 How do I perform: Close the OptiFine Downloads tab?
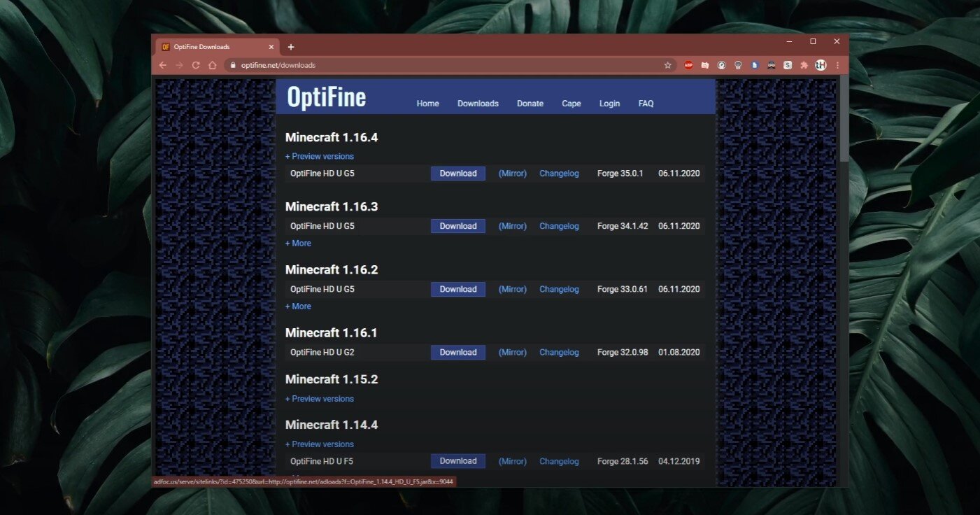click(x=271, y=47)
